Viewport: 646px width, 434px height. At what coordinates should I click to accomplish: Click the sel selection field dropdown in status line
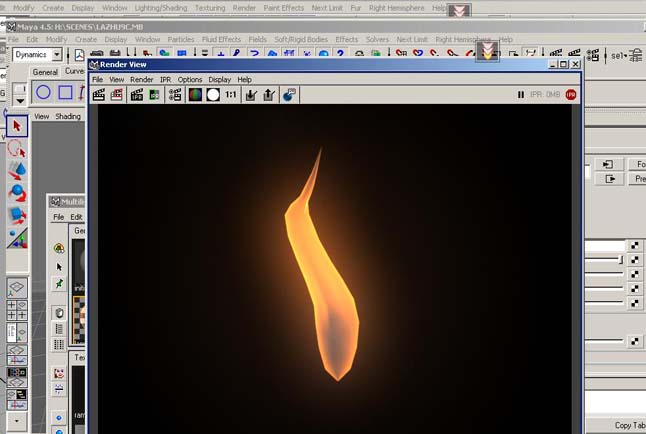(619, 56)
